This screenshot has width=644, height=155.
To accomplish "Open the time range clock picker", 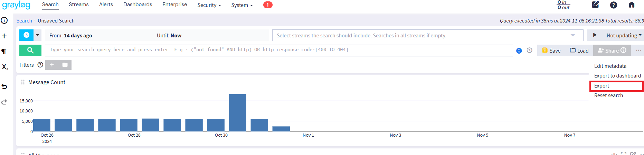I will [x=26, y=35].
